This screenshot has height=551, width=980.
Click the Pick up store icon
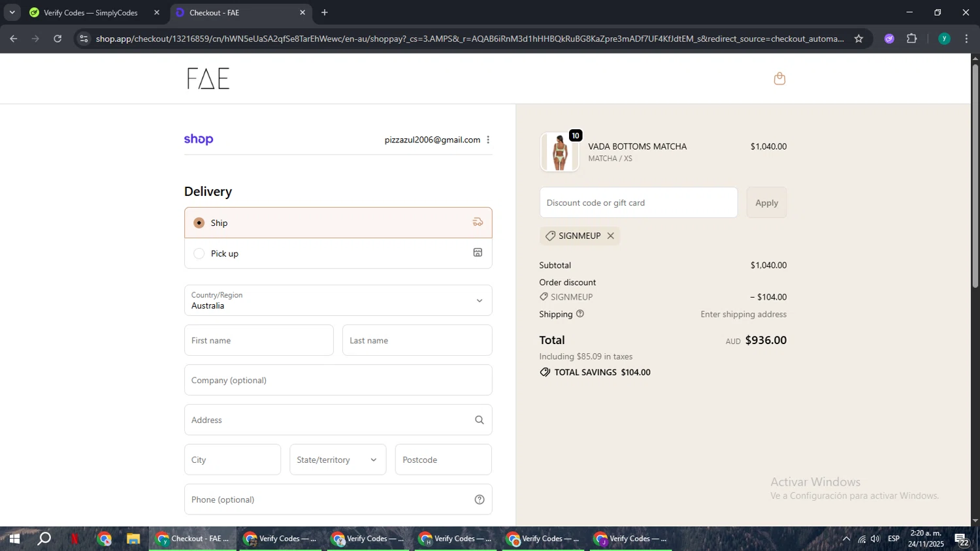point(478,253)
